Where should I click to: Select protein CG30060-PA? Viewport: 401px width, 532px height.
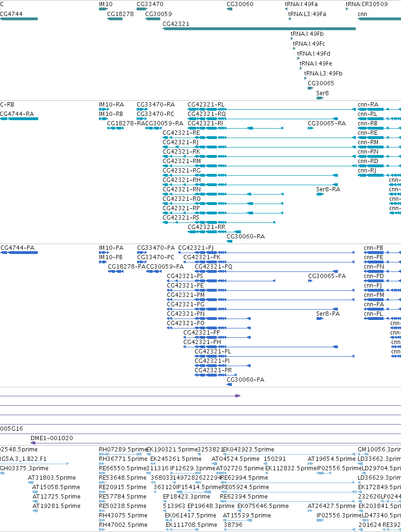(246, 380)
